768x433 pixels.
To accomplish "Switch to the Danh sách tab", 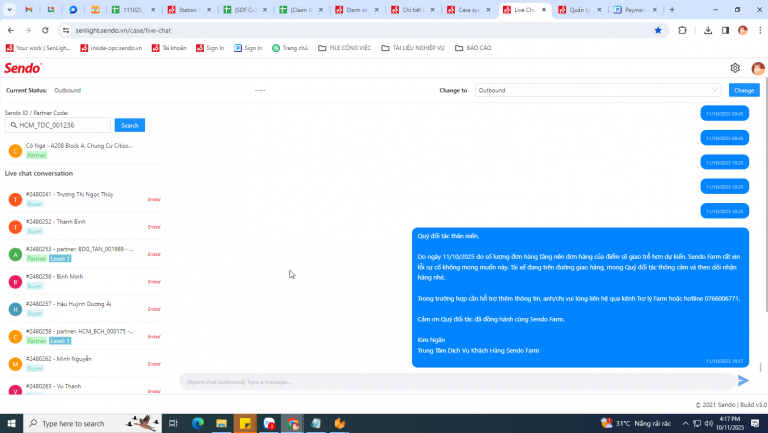I will coord(357,9).
